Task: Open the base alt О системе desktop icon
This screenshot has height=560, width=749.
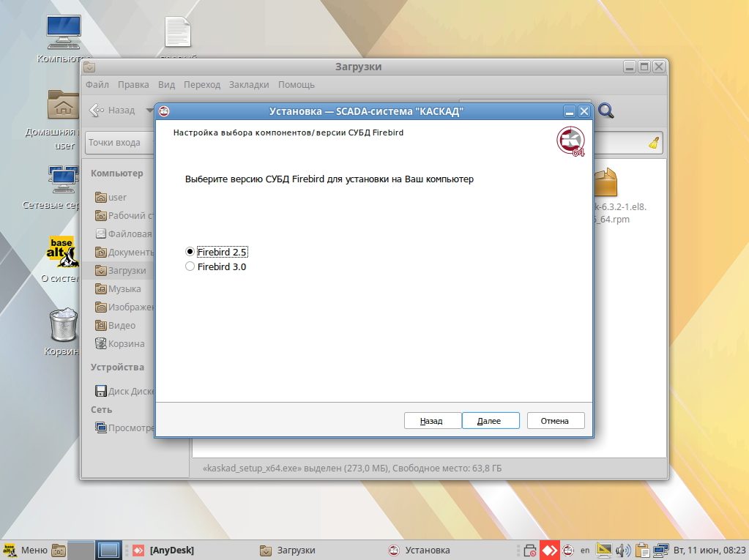Action: 62,253
